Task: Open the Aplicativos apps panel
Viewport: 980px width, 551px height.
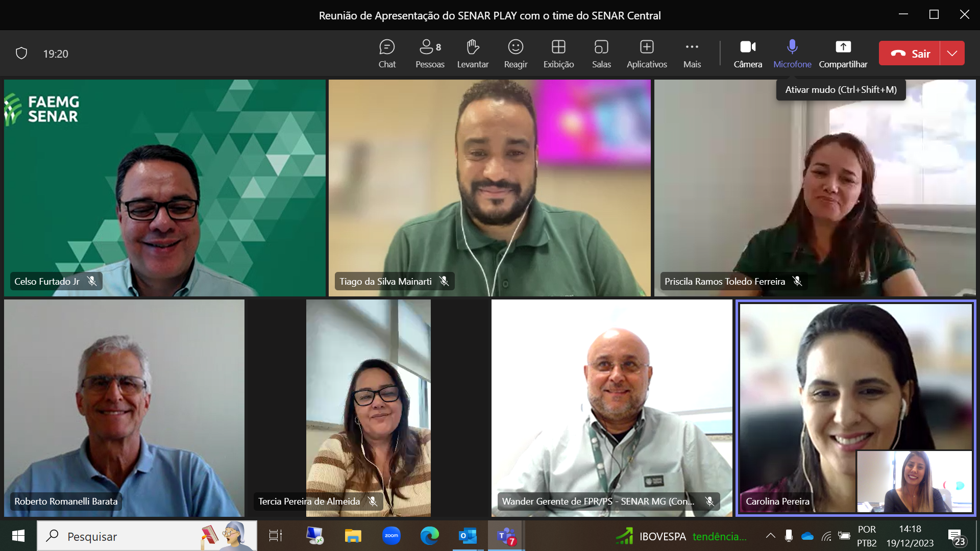Action: pos(647,54)
